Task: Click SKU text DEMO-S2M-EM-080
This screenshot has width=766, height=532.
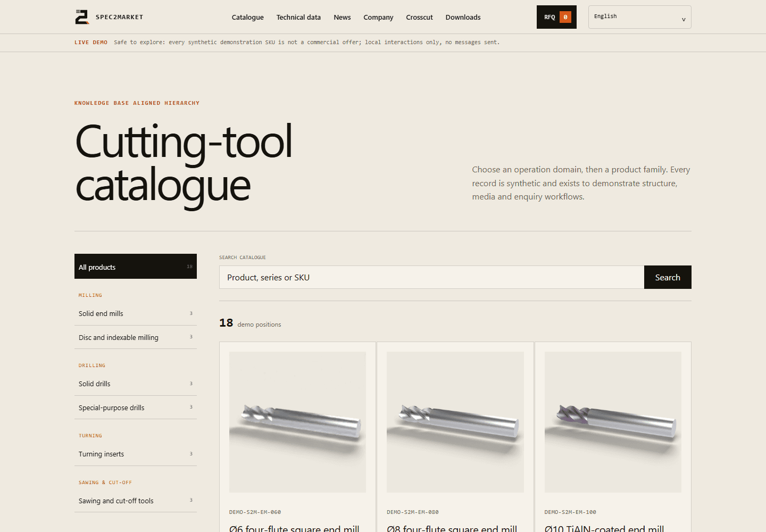Action: [x=413, y=512]
